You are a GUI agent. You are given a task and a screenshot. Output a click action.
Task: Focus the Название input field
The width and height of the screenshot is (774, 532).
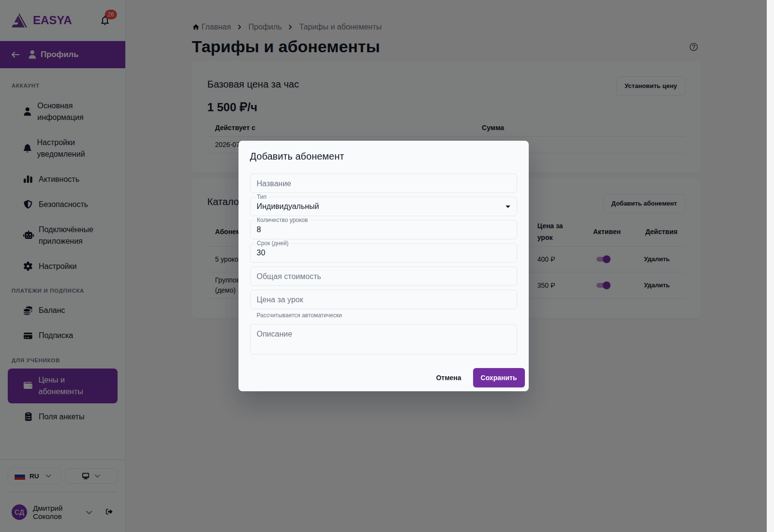(384, 183)
